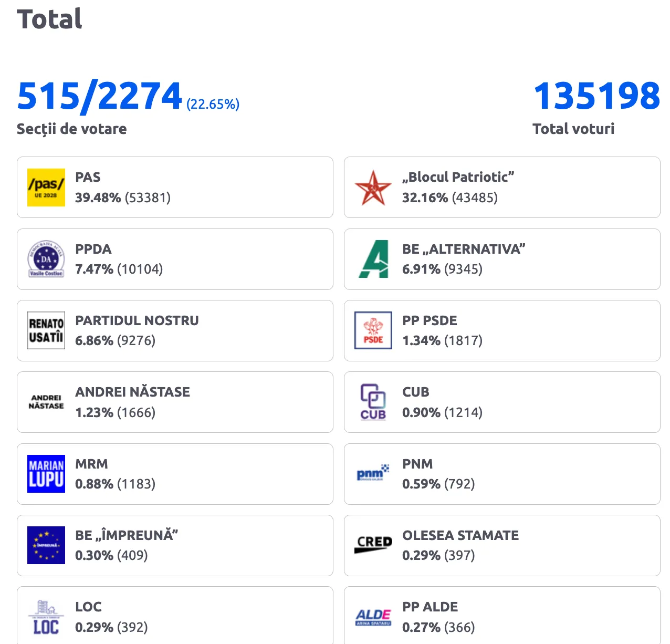Select the LOC party name
The width and height of the screenshot is (670, 644).
pyautogui.click(x=88, y=607)
